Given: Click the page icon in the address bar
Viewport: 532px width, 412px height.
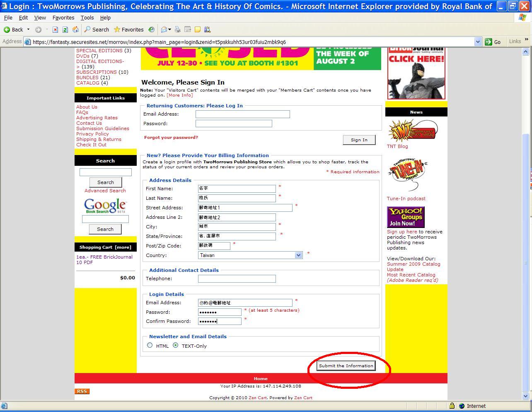Looking at the screenshot, I should (x=28, y=41).
